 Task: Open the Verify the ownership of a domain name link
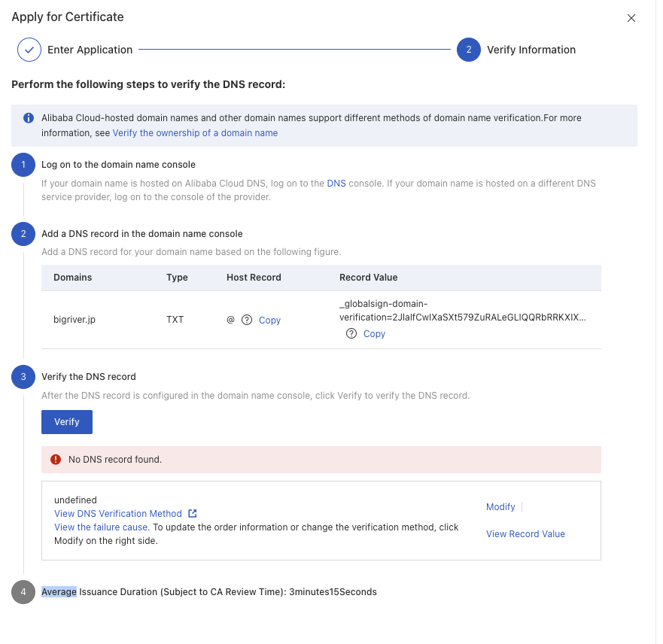coord(195,133)
